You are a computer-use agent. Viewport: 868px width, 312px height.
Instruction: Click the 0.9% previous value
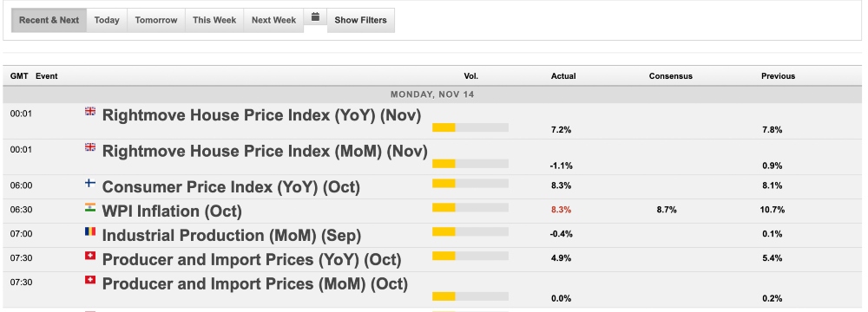coord(773,166)
